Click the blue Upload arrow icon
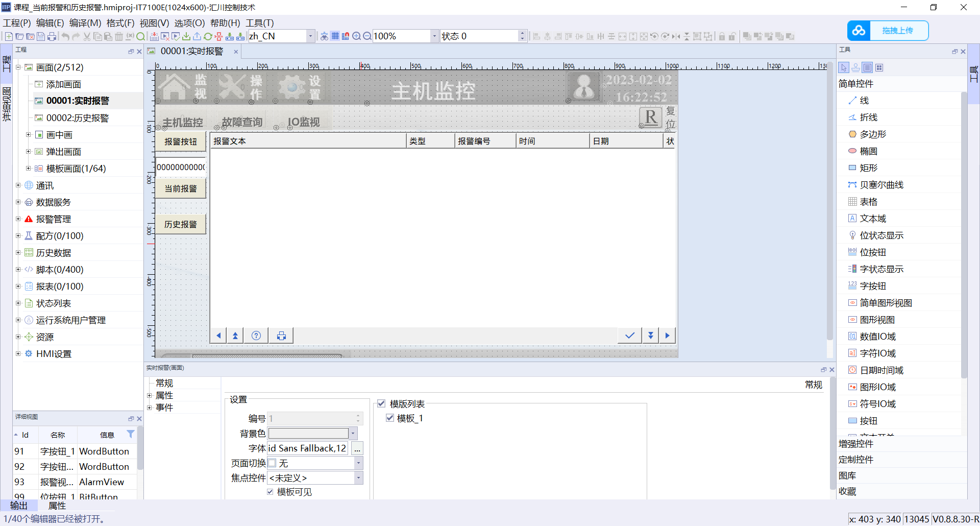This screenshot has width=980, height=526. click(197, 36)
